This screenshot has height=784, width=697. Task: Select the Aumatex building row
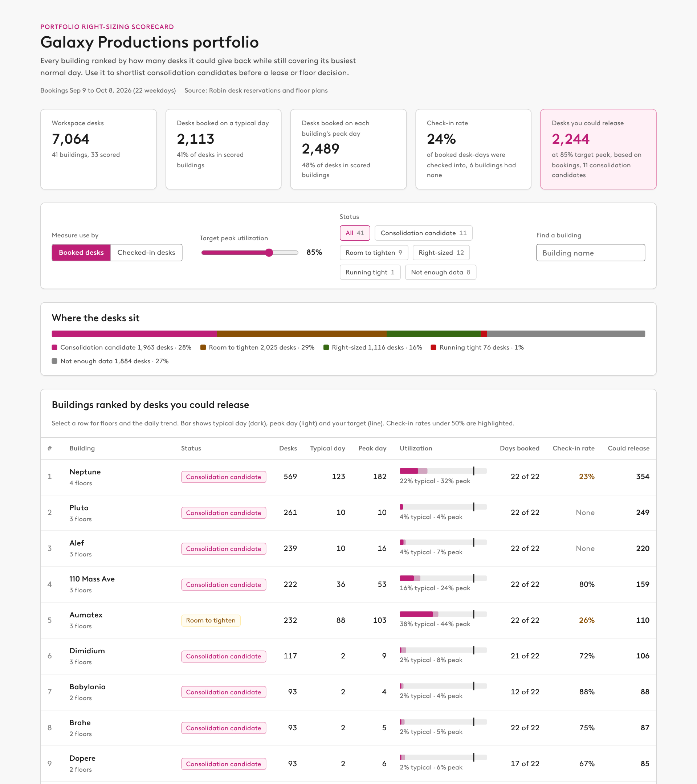pos(348,620)
